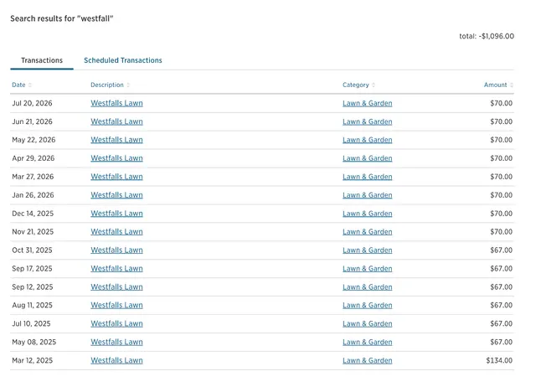Click the date Sep 17, 2025
This screenshot has height=392, width=536.
pos(32,269)
